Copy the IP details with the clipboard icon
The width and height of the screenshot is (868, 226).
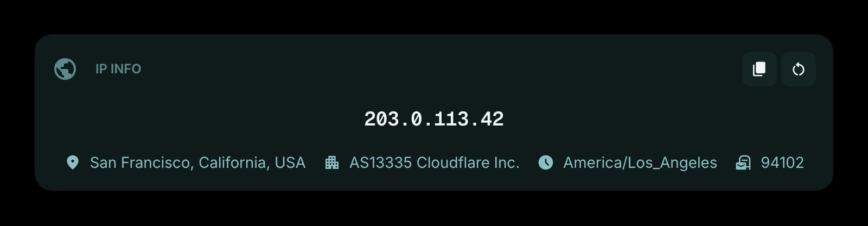[x=759, y=69]
